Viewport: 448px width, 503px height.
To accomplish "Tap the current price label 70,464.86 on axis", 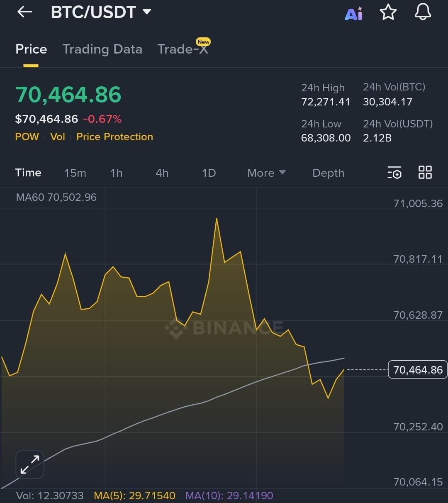I will [x=417, y=370].
